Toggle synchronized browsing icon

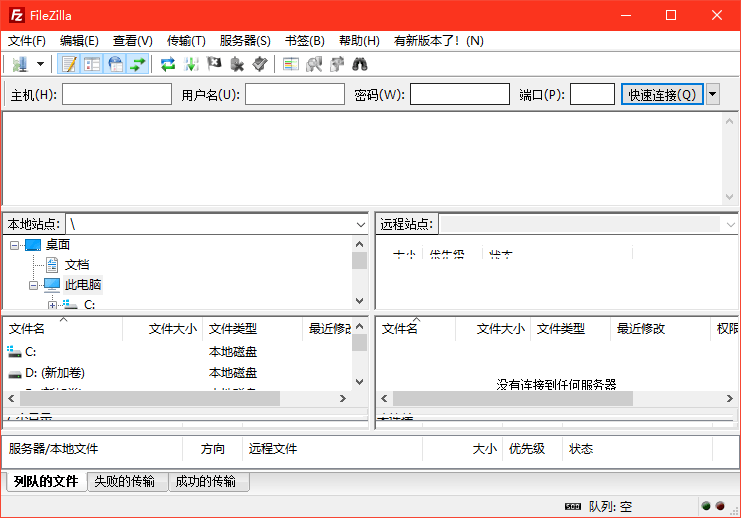click(x=337, y=64)
